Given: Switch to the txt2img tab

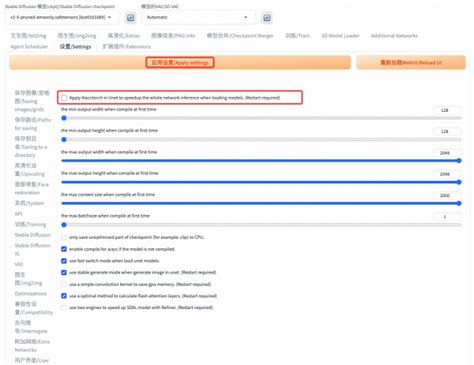Looking at the screenshot, I should tap(28, 36).
